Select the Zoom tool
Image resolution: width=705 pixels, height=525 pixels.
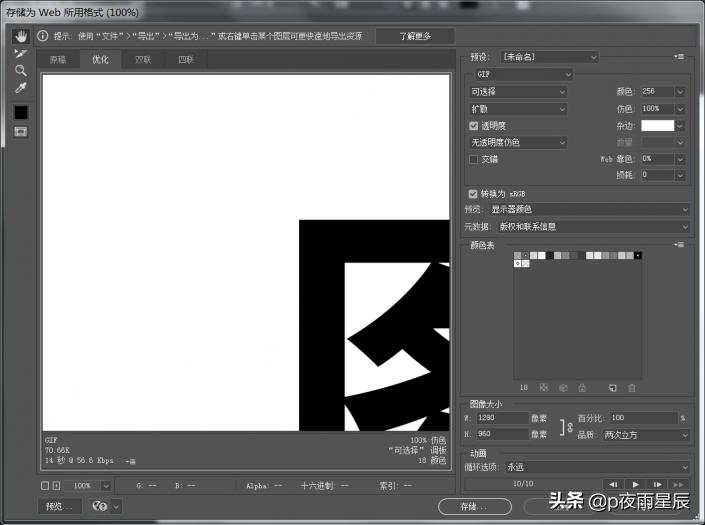coord(21,71)
